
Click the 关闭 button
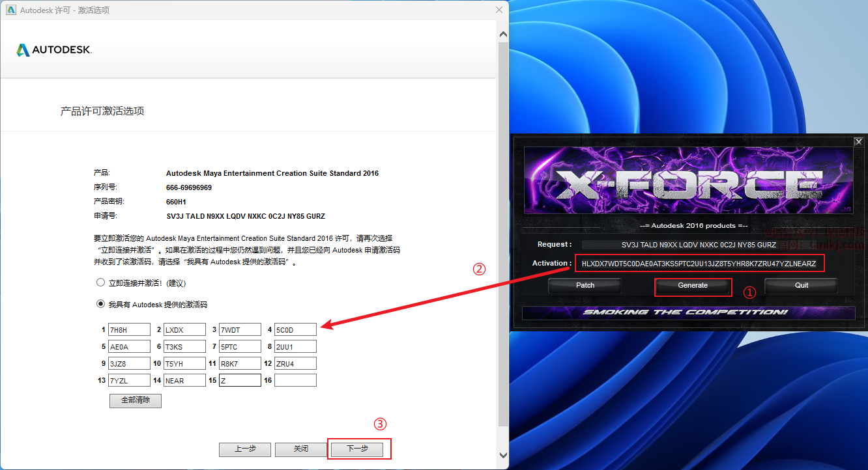click(300, 449)
